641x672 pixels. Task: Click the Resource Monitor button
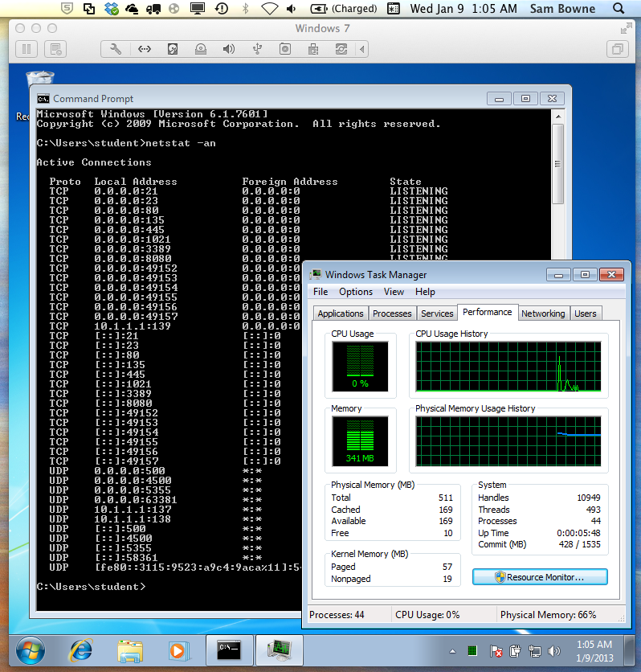(x=540, y=577)
